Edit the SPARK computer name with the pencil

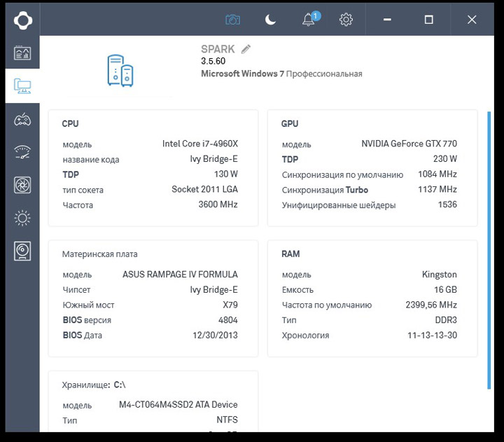[x=246, y=49]
